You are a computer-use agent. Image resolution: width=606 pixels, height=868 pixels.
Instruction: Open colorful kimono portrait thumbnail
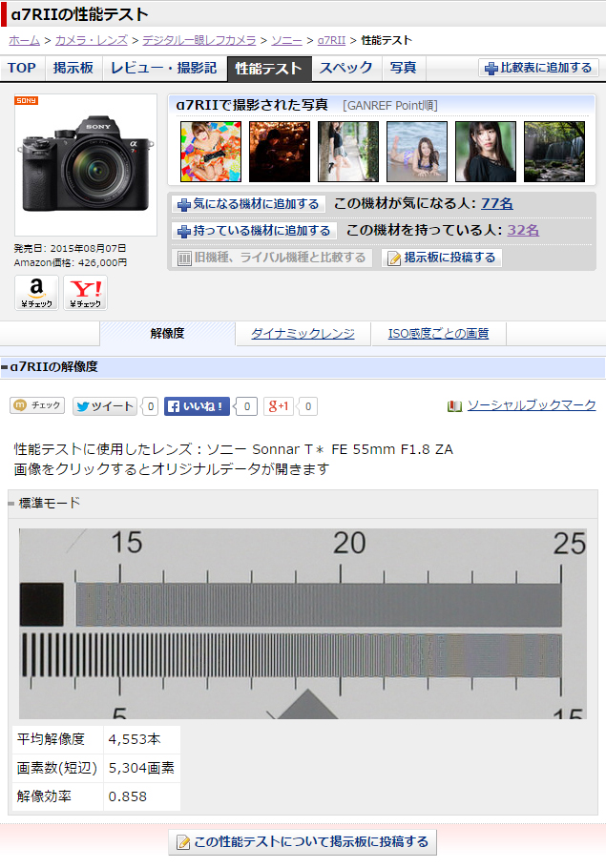point(211,152)
